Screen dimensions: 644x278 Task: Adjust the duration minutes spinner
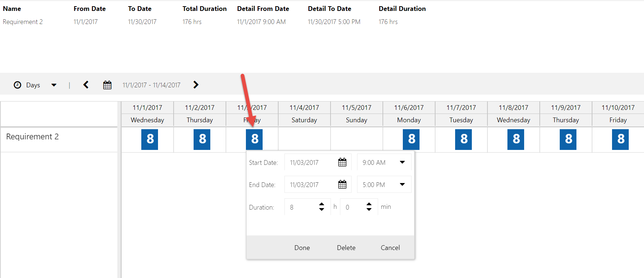[x=369, y=207]
